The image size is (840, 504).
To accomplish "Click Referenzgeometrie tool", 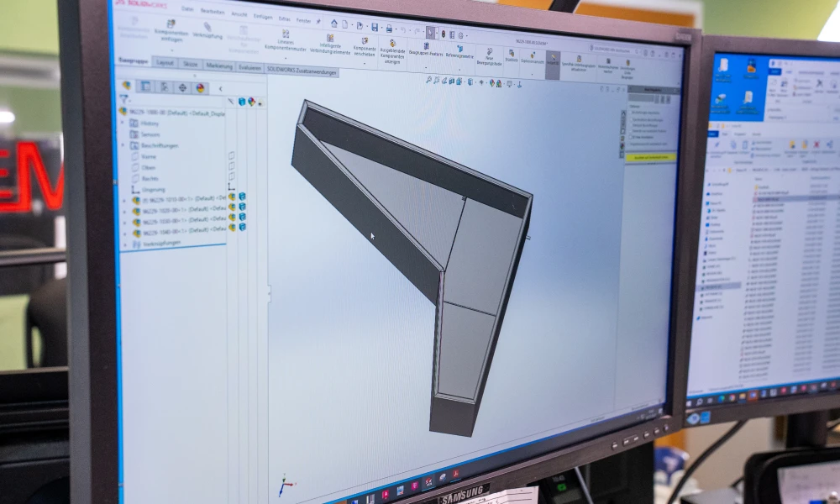I will coord(459,52).
